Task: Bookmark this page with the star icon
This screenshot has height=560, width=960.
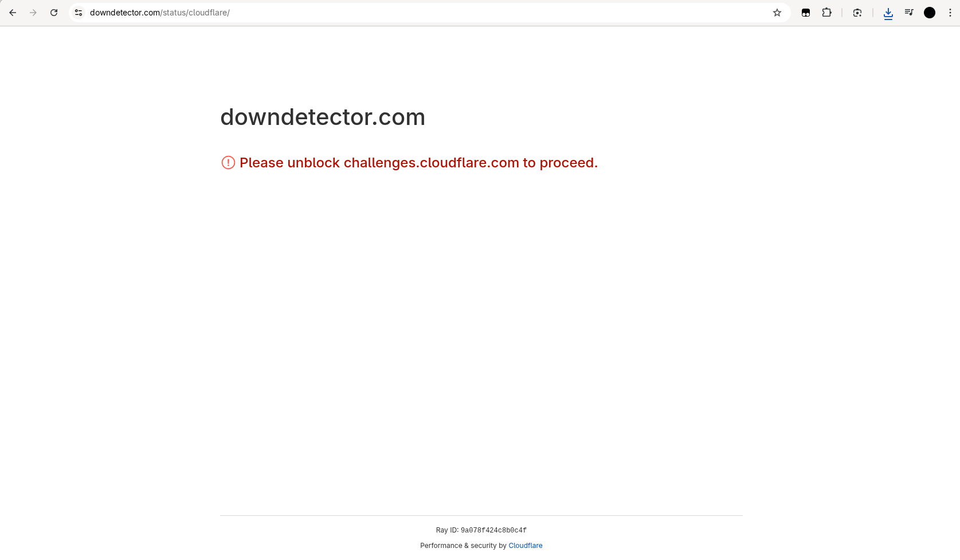Action: point(777,13)
